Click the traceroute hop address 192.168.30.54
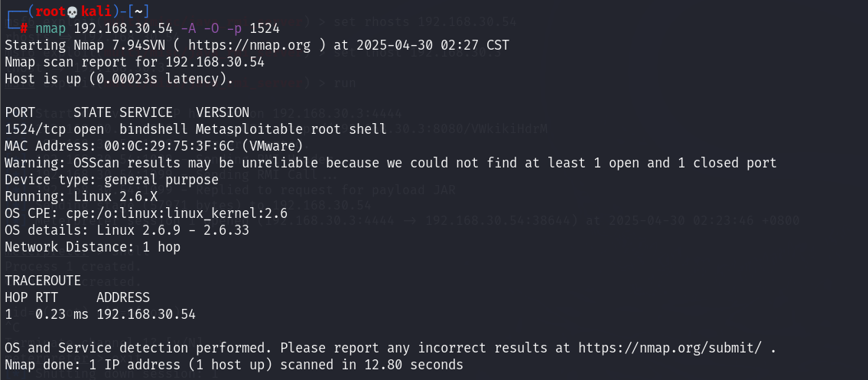 click(x=146, y=314)
